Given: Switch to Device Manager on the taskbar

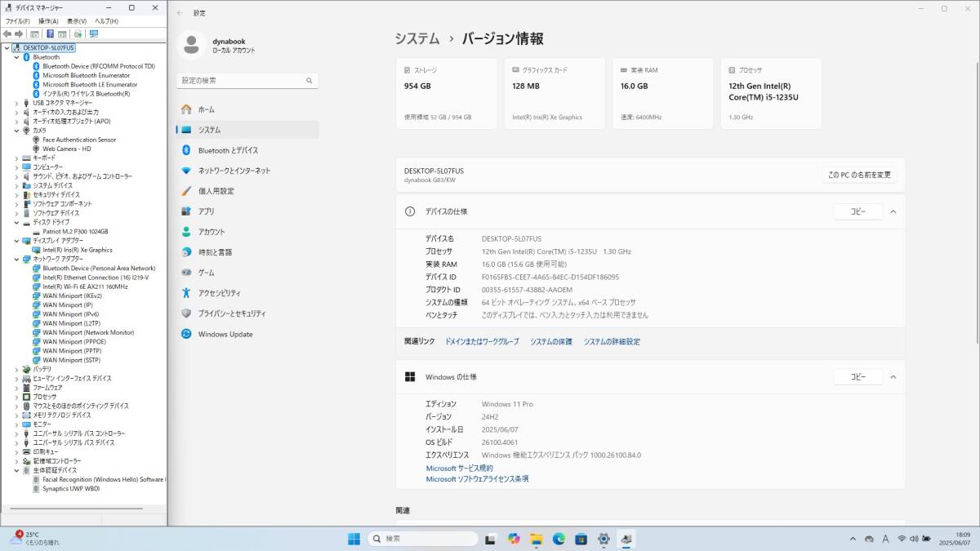Looking at the screenshot, I should (x=626, y=539).
